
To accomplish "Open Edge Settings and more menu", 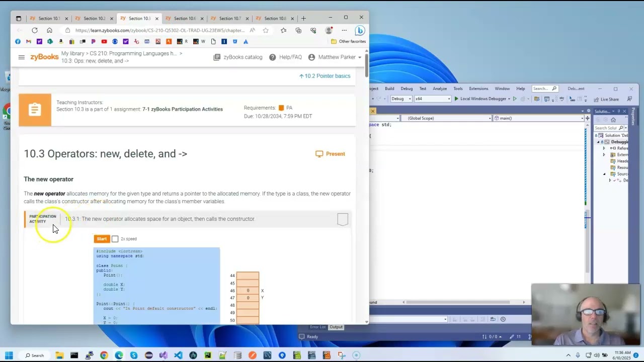I will 344,30.
